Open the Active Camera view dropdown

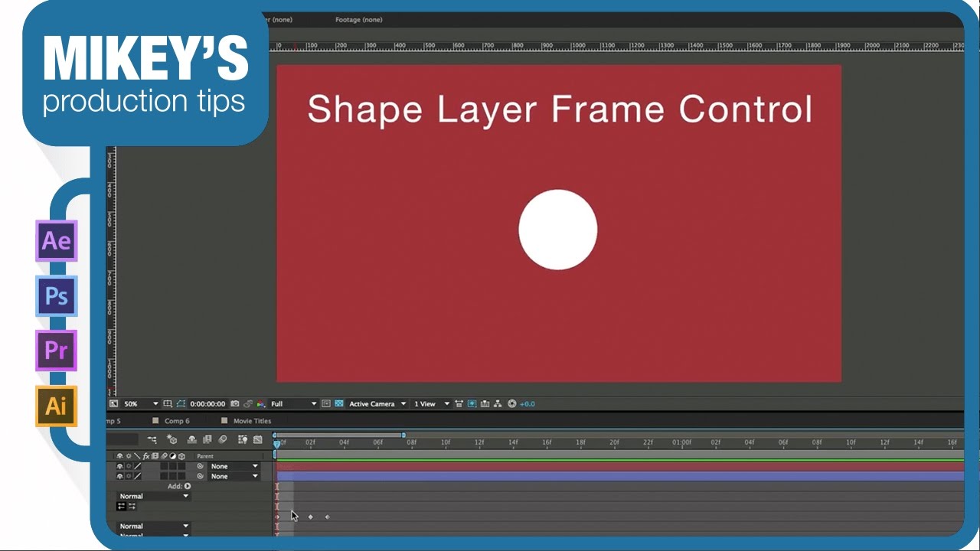pos(378,403)
